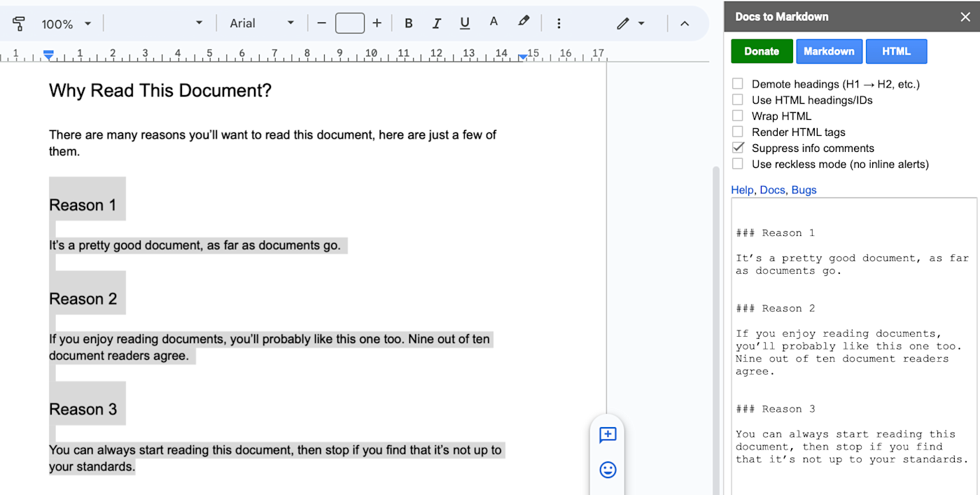Toggle underline formatting
Screen dimensions: 980x495
(465, 23)
